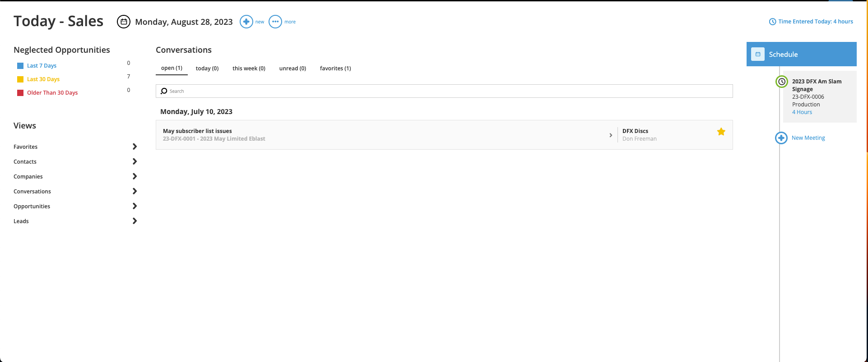Click the count '7' beside Last 30 Days

[129, 77]
